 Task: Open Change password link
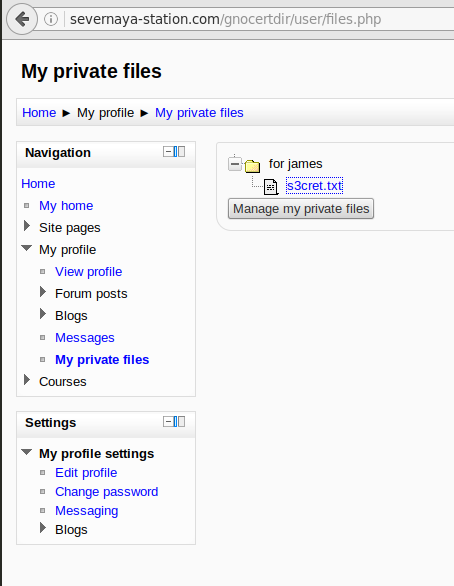[x=106, y=492]
